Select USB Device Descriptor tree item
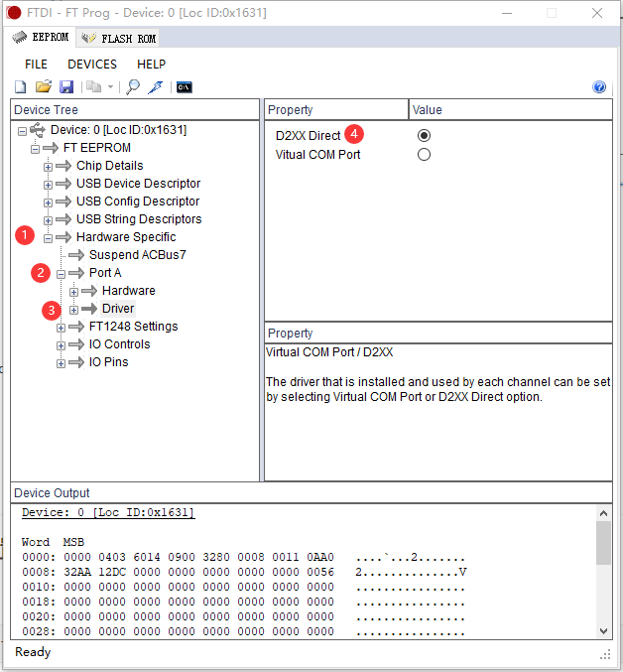 [x=138, y=184]
